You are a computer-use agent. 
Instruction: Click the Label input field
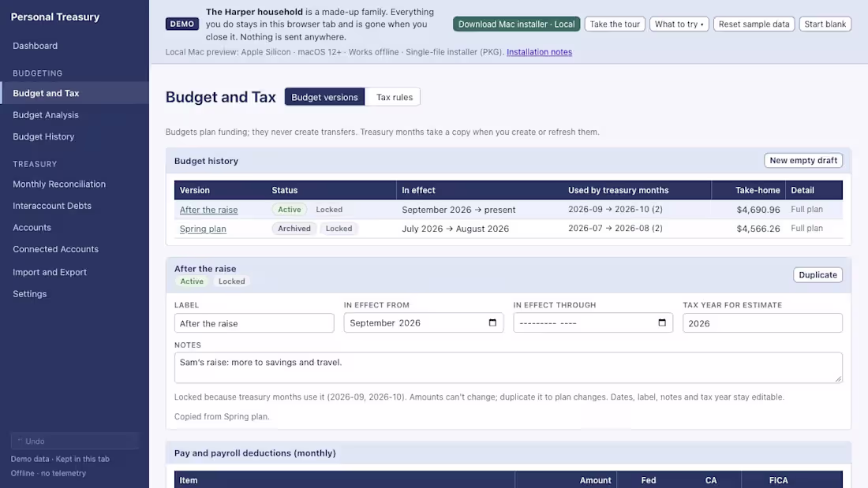click(x=254, y=323)
